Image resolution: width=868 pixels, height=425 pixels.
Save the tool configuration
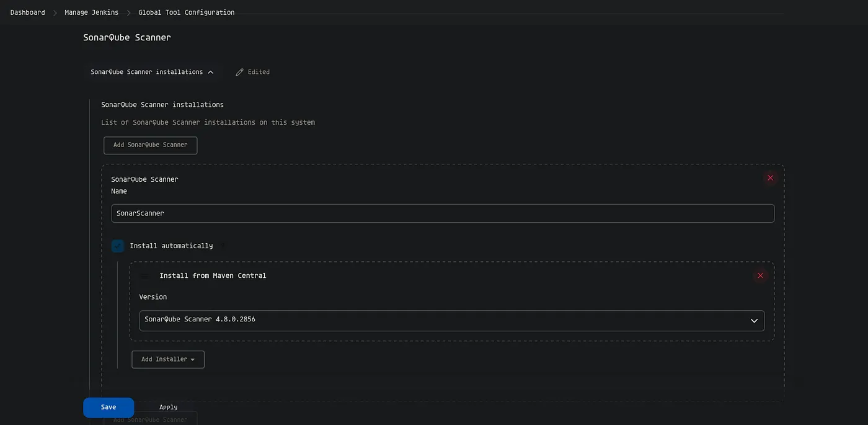tap(108, 408)
